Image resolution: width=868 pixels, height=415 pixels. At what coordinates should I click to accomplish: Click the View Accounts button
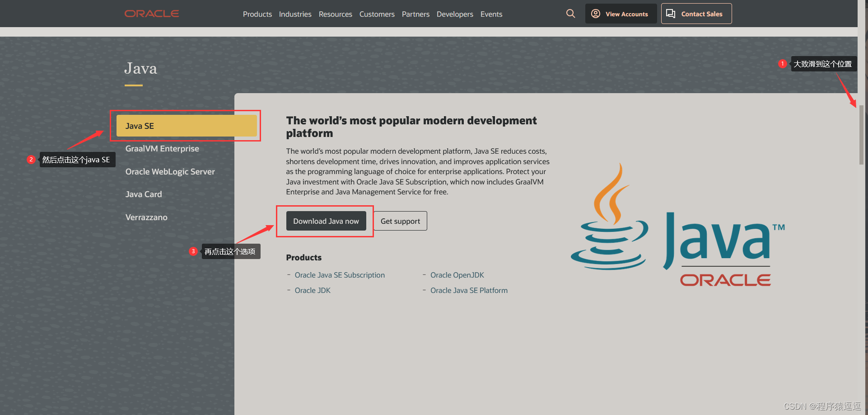tap(621, 14)
